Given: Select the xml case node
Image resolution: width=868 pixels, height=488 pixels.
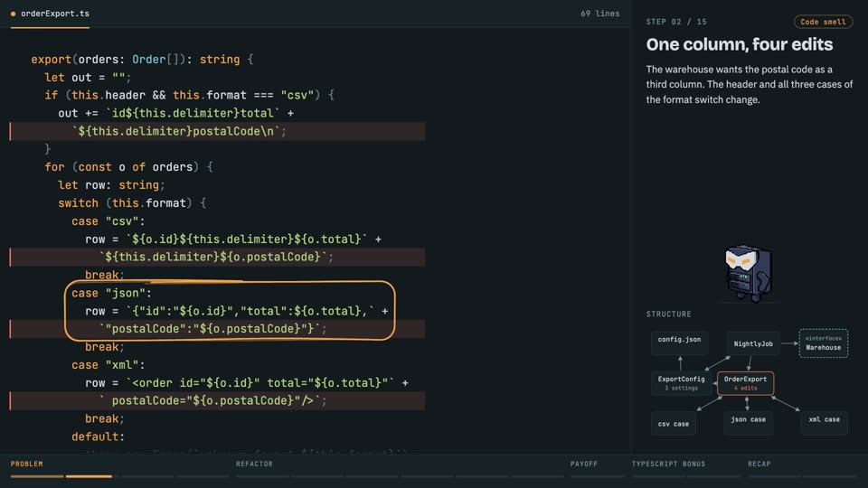Looking at the screenshot, I should click(x=824, y=422).
